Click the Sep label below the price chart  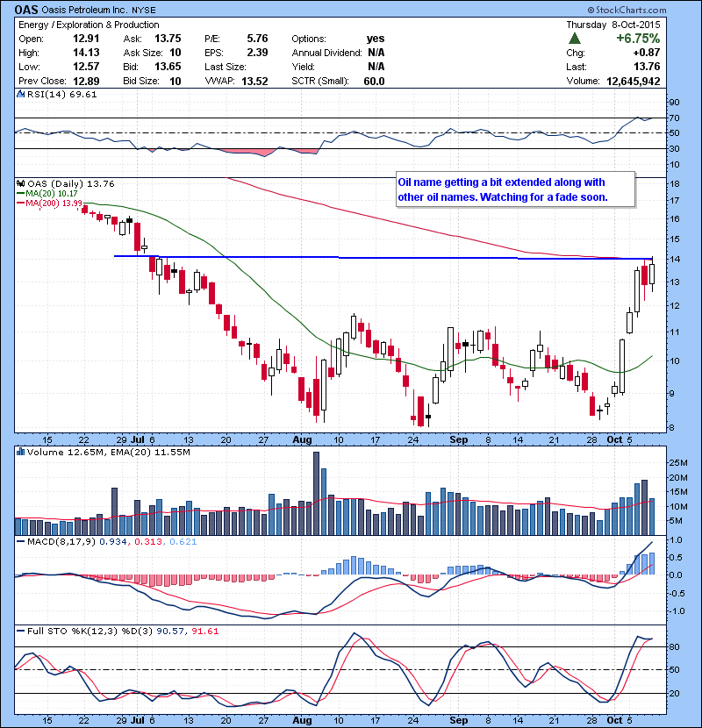(459, 439)
